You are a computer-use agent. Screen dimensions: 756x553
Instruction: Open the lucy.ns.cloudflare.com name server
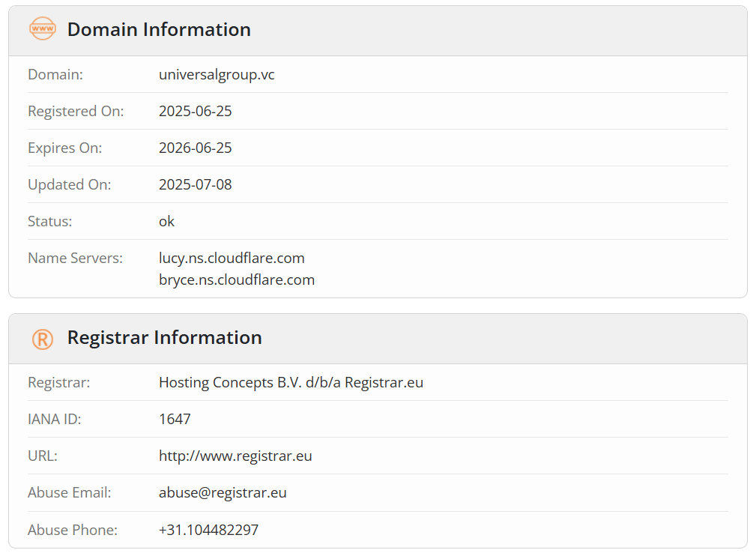[x=232, y=258]
